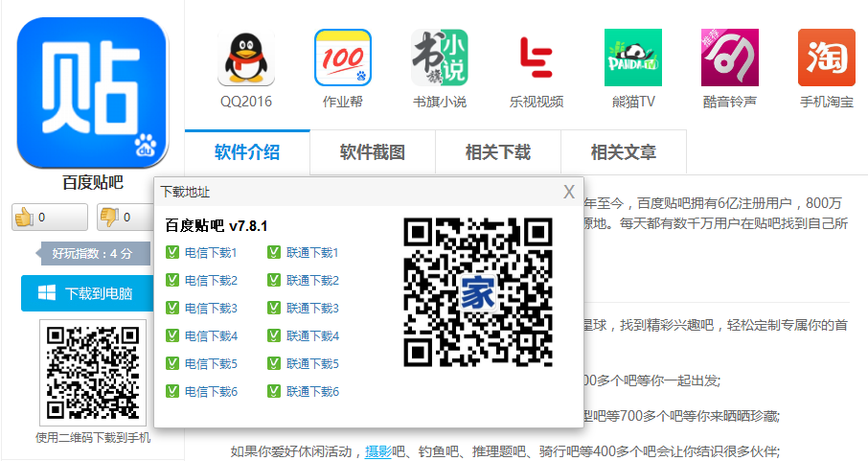Image resolution: width=868 pixels, height=461 pixels.
Task: Click the 下载地址 popup title
Action: pyautogui.click(x=185, y=193)
